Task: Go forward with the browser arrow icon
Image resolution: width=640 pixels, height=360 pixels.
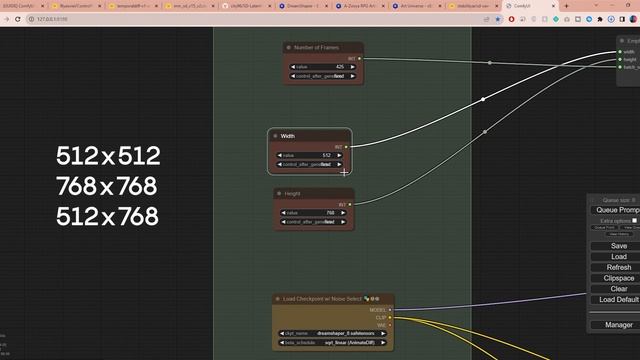Action: tap(7, 19)
